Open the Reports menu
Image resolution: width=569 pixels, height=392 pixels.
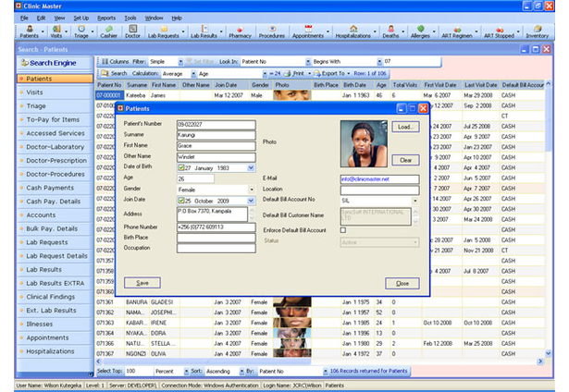tap(106, 18)
